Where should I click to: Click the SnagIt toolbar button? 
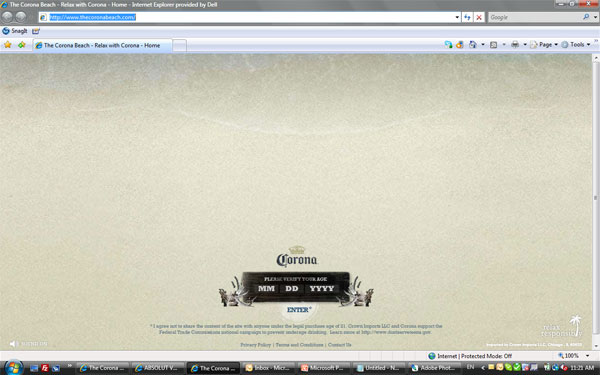coord(15,31)
